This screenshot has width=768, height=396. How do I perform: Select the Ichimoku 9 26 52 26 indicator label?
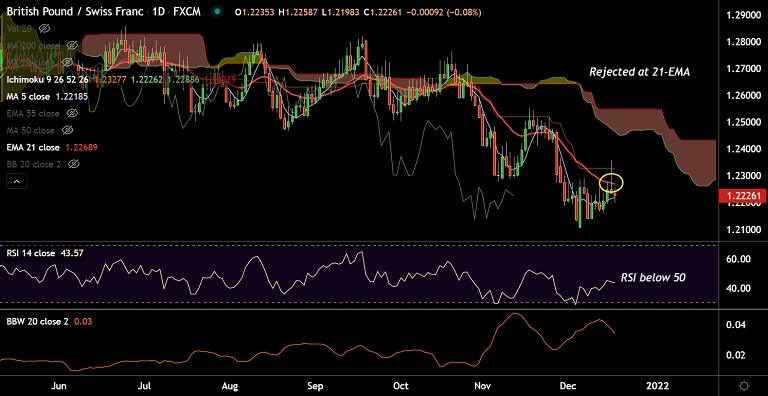(48, 79)
